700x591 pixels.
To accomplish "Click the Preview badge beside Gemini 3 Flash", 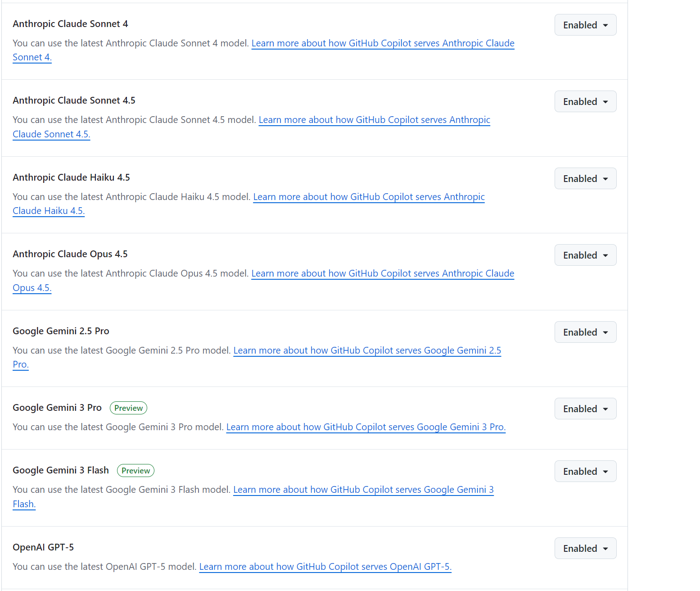I will [x=135, y=470].
